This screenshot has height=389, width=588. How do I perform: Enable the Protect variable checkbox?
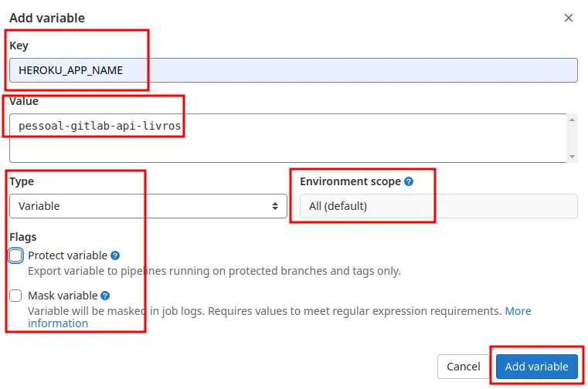[15, 255]
